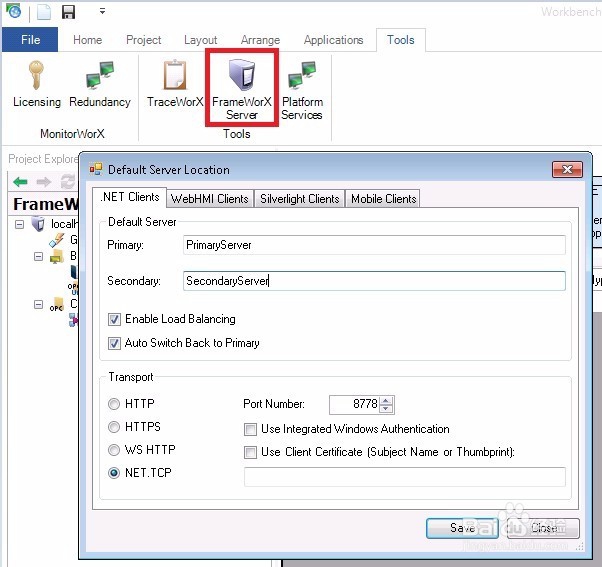The height and width of the screenshot is (567, 602).
Task: Click the Workbench globe application icon
Action: (x=14, y=12)
